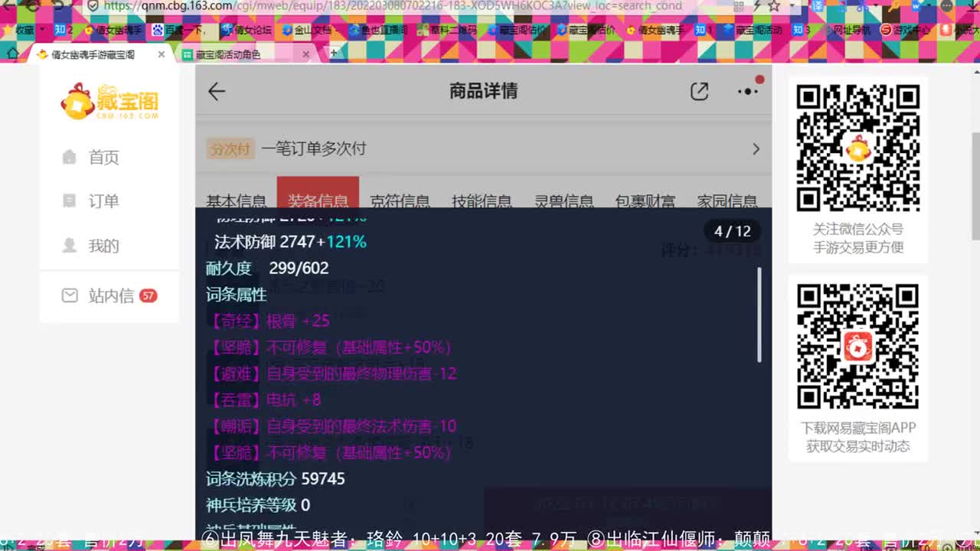The image size is (980, 551).
Task: Open the 草料二维码 bookmark
Action: coord(446,30)
